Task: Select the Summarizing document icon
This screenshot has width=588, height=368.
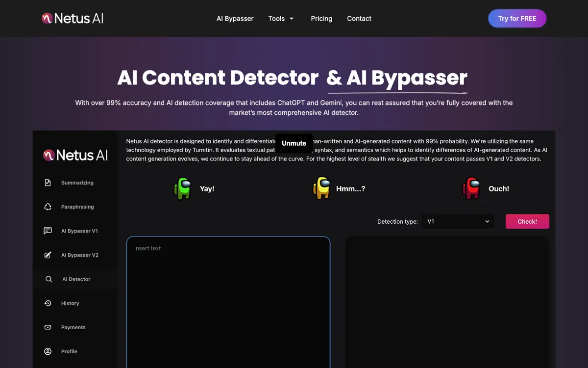Action: 48,183
